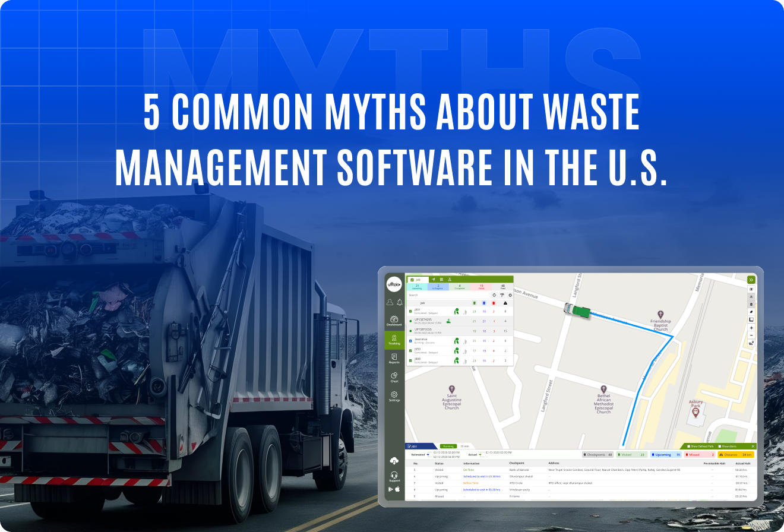Open Support headset icon in sidebar
The height and width of the screenshot is (532, 784).
(x=394, y=477)
